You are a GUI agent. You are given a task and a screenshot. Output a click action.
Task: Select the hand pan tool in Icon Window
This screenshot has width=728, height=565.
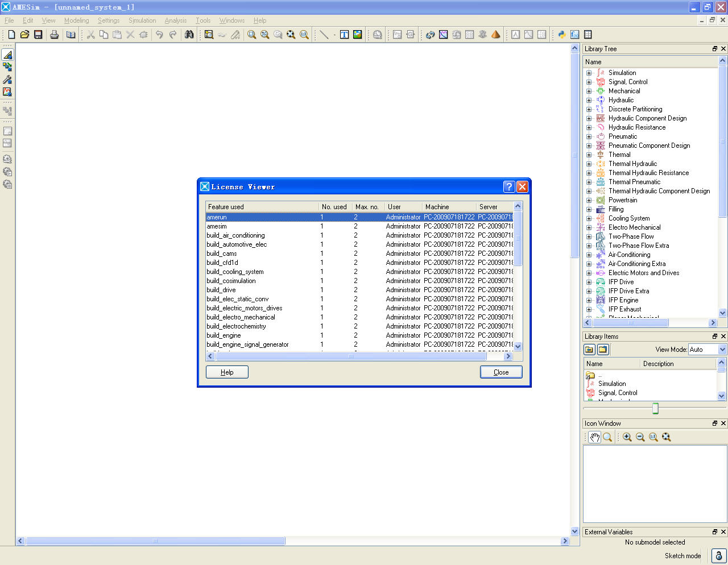594,437
